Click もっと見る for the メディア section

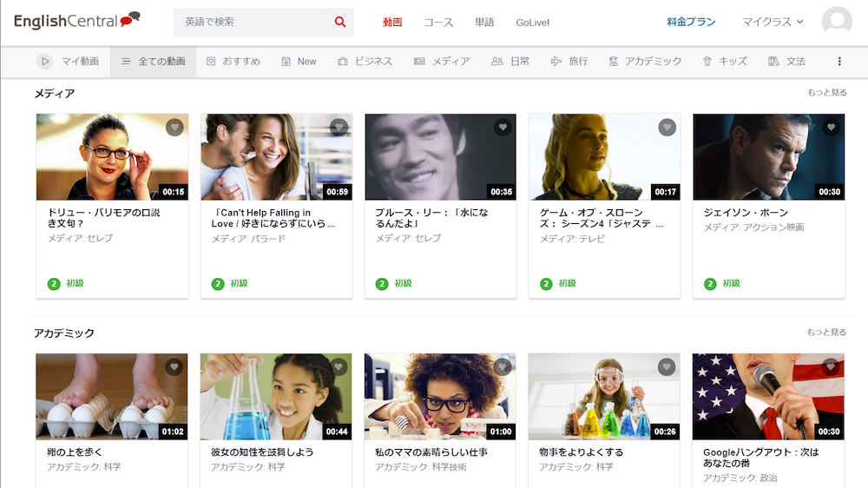click(x=827, y=93)
